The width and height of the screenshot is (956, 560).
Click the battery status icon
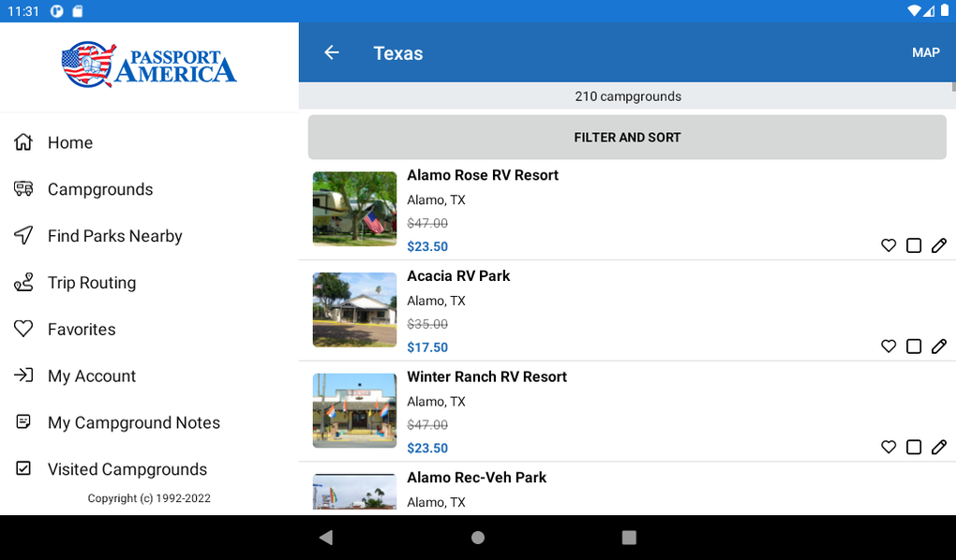(x=945, y=10)
